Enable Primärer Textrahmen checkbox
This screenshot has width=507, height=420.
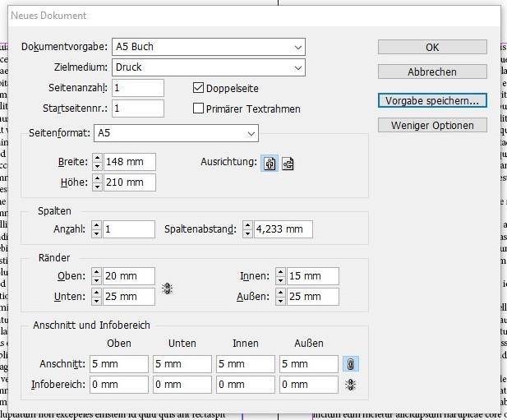(x=198, y=108)
